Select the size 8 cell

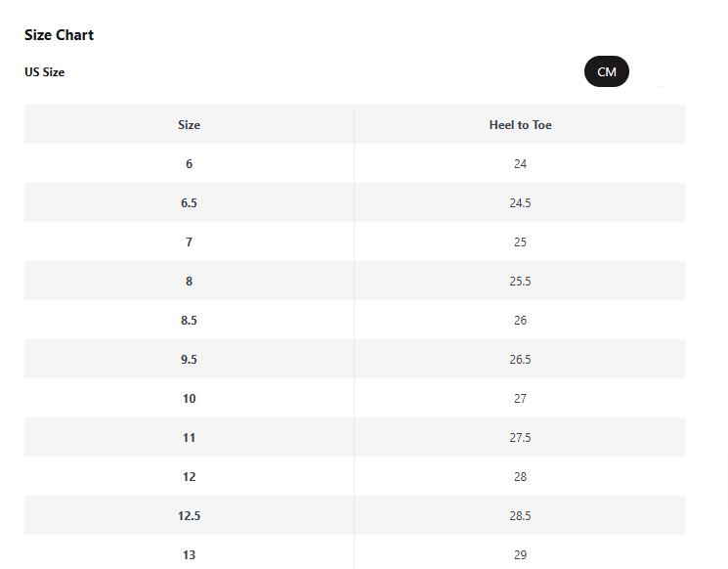pyautogui.click(x=190, y=282)
